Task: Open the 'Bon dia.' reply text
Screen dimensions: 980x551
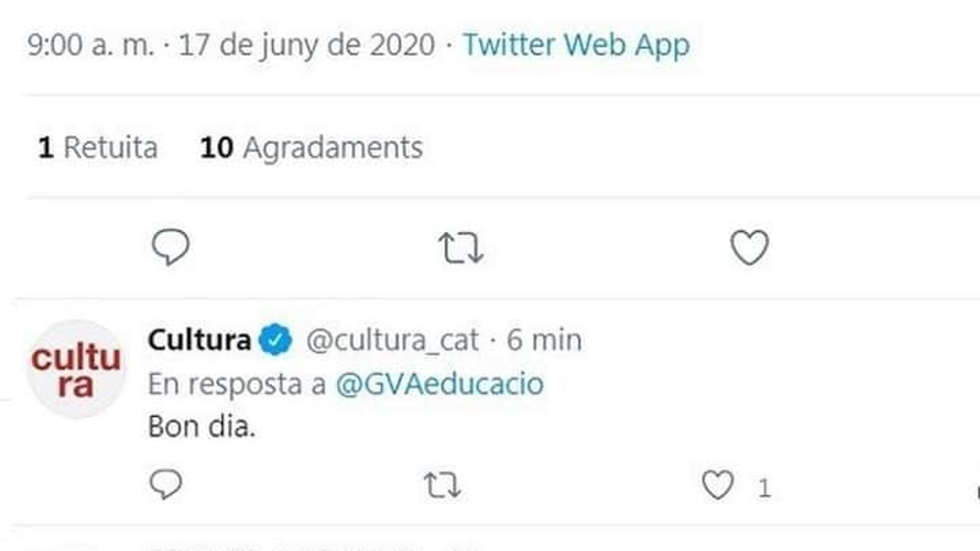Action: 202,427
